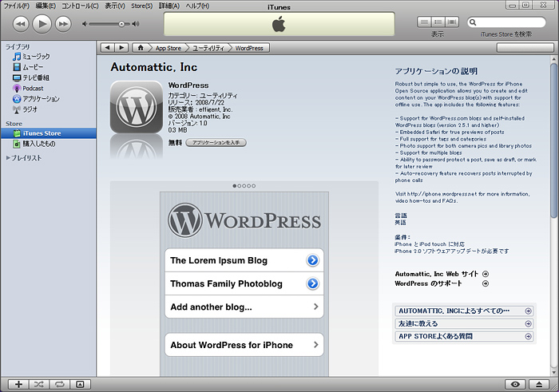This screenshot has height=392, width=559.
Task: Open the 表示(V) menu
Action: (115, 6)
